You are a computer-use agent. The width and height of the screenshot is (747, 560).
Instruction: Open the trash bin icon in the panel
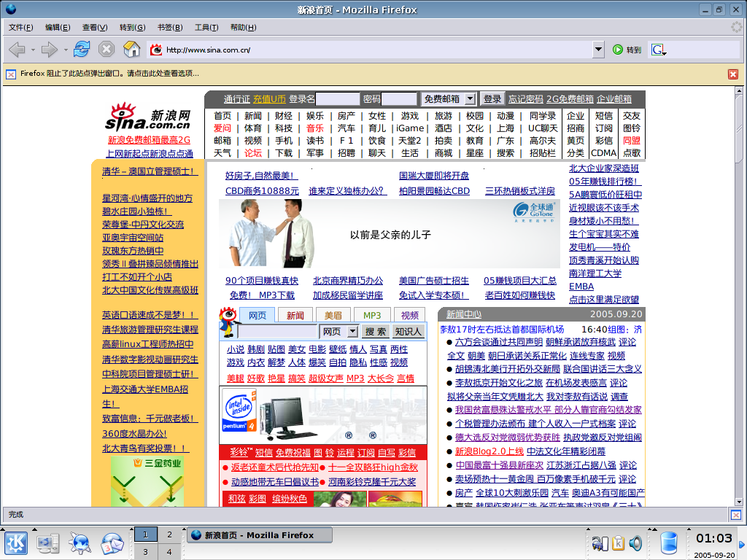click(x=669, y=543)
